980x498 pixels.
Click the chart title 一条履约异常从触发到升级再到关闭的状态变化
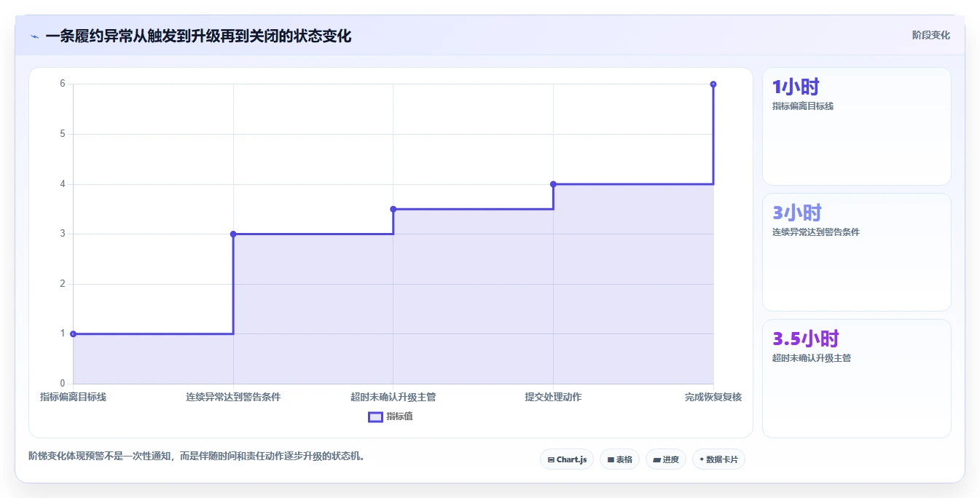(x=198, y=36)
